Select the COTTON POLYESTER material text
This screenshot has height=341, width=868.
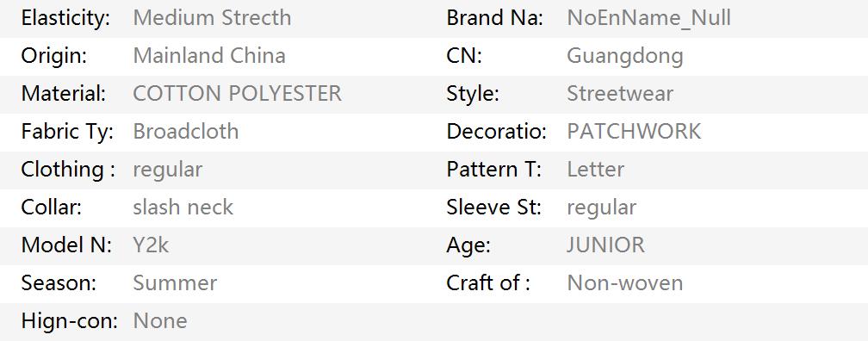tap(238, 94)
